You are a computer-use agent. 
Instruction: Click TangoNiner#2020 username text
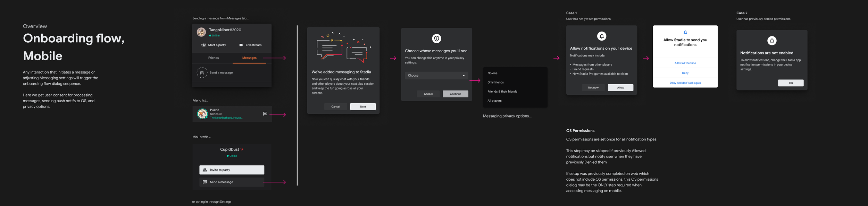pyautogui.click(x=225, y=30)
